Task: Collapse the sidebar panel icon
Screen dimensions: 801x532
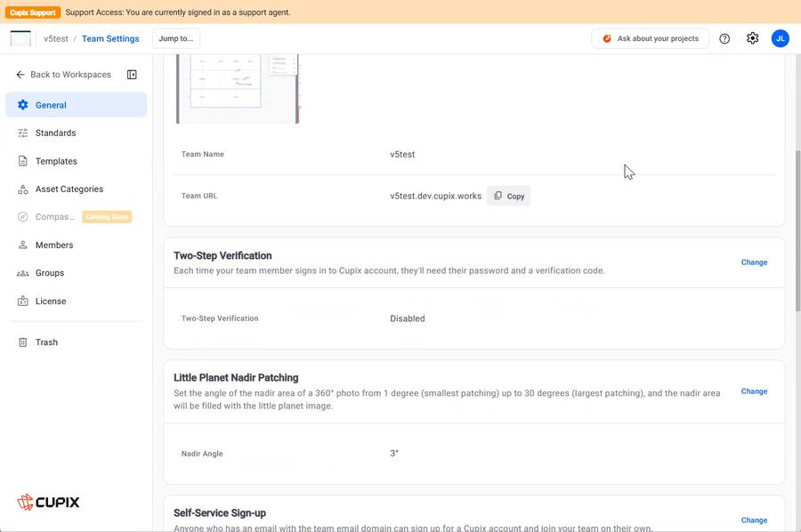Action: [132, 75]
